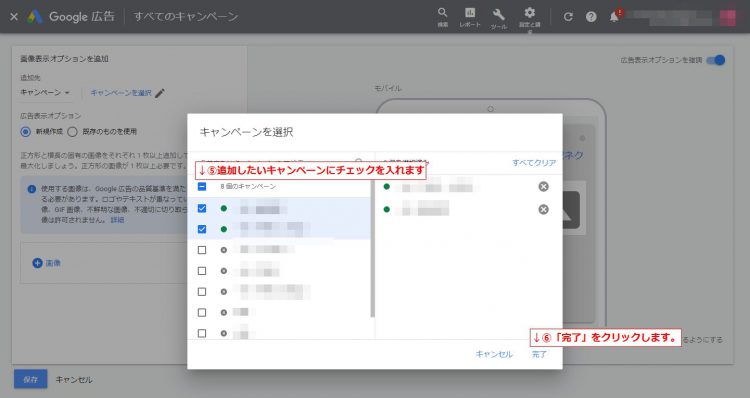Click the pencil edit icon beside campaign select

[x=160, y=93]
